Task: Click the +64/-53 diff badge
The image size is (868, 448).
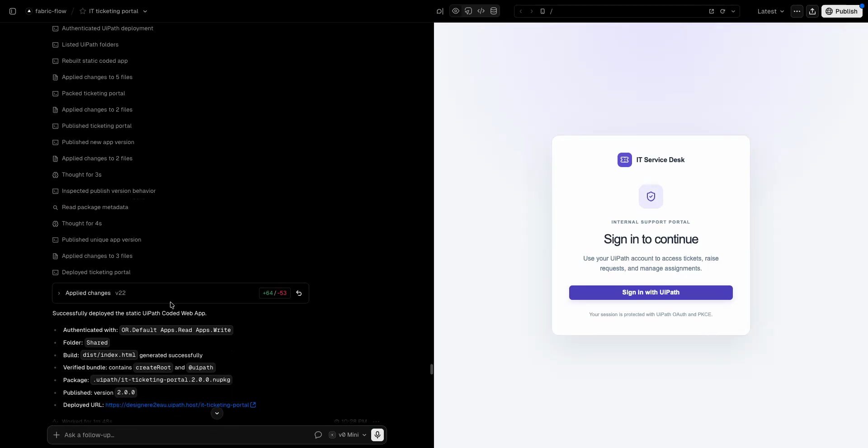Action: click(274, 294)
